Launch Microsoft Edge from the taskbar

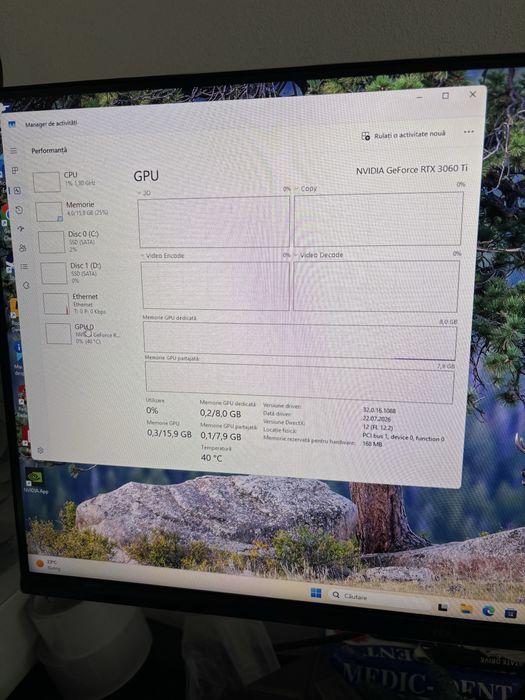pyautogui.click(x=488, y=611)
